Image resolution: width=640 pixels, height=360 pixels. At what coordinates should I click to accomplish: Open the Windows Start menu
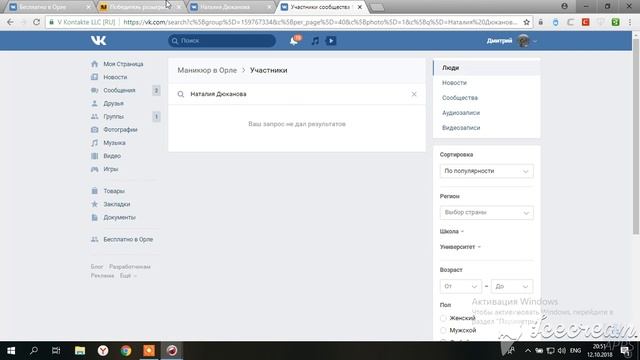click(11, 351)
